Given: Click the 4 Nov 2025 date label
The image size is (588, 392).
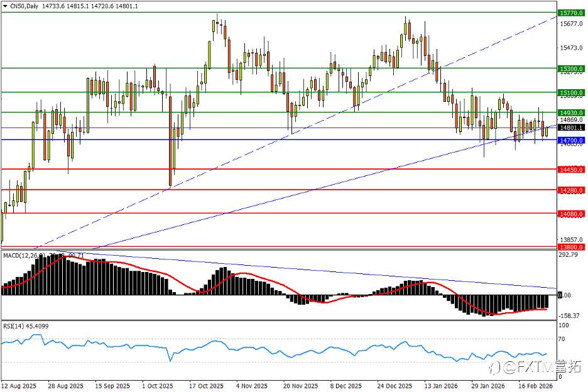Looking at the screenshot, I should pyautogui.click(x=252, y=386).
